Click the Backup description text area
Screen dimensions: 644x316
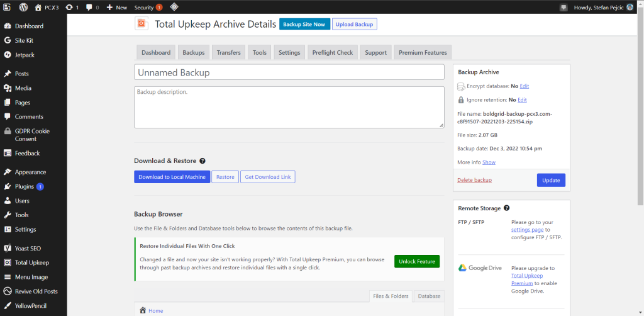click(x=289, y=107)
